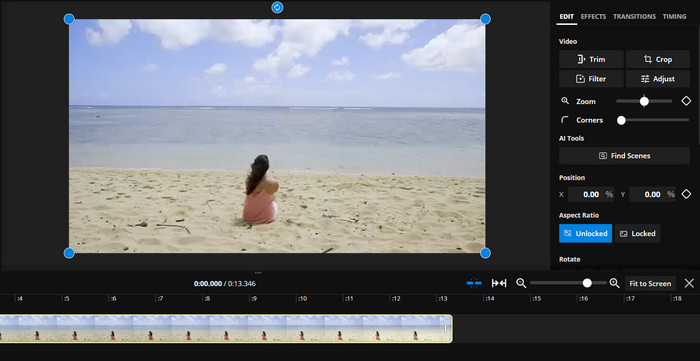Image resolution: width=700 pixels, height=361 pixels.
Task: Click the bottom-left resize handle
Action: (69, 253)
